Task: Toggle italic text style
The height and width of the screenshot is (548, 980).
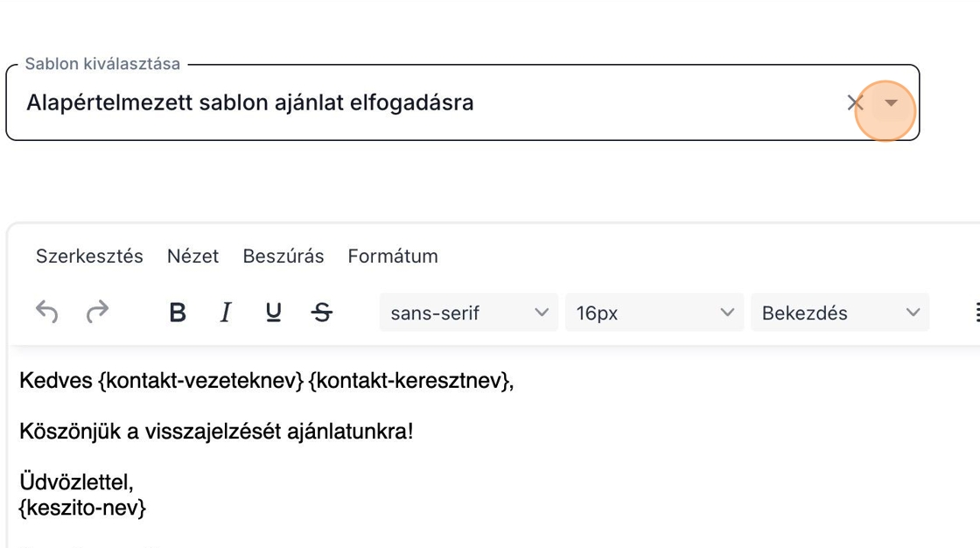Action: [226, 313]
